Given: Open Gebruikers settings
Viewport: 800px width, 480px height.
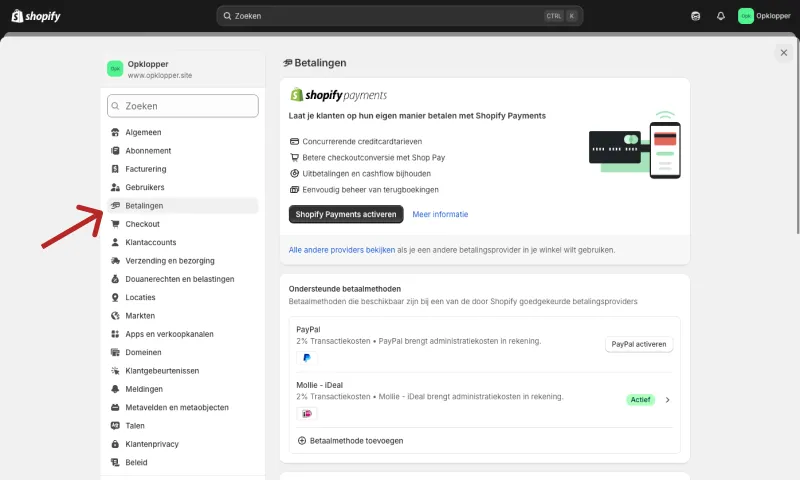Looking at the screenshot, I should pyautogui.click(x=183, y=187).
